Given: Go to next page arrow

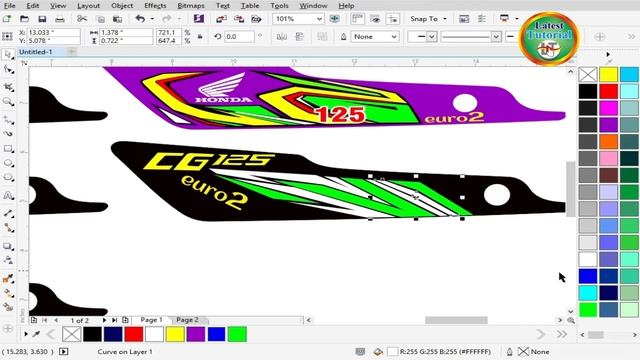Looking at the screenshot, I should pos(104,320).
